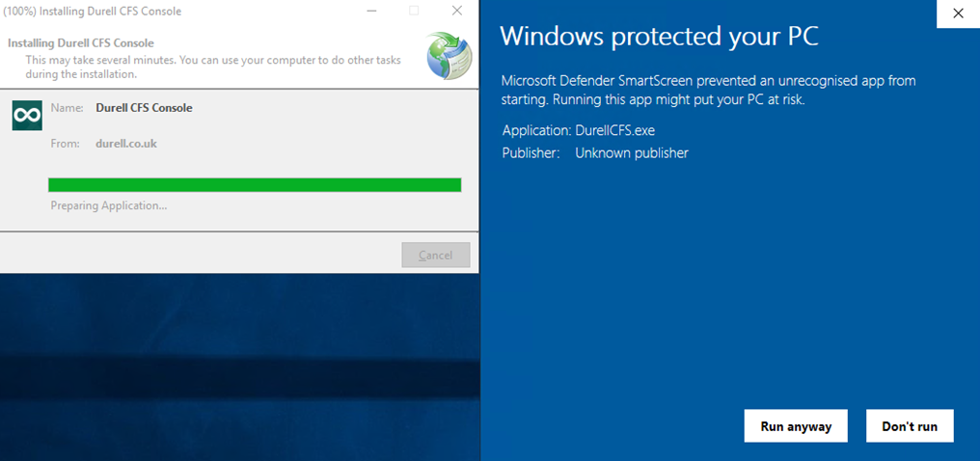Click Run anyway in the SmartScreen dialog
This screenshot has height=461, width=980.
(796, 426)
